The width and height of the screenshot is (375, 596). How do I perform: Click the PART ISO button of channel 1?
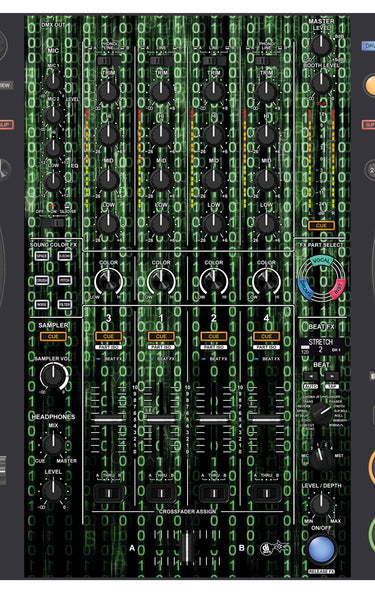(x=161, y=347)
